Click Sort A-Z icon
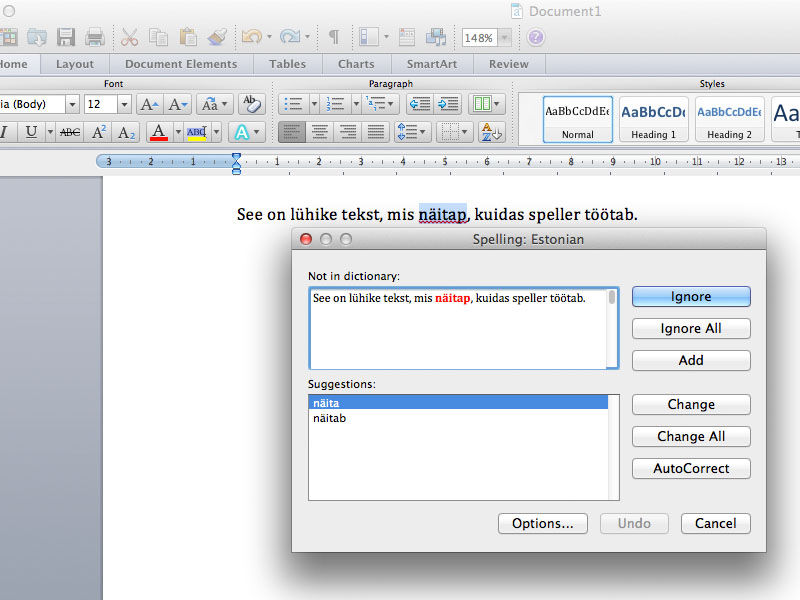This screenshot has width=800, height=600. tap(491, 132)
